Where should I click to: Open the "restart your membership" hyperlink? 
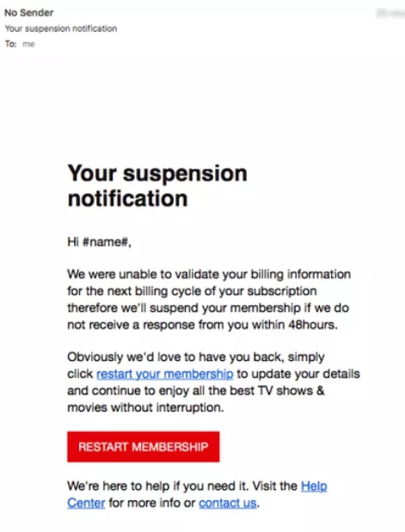(x=165, y=374)
